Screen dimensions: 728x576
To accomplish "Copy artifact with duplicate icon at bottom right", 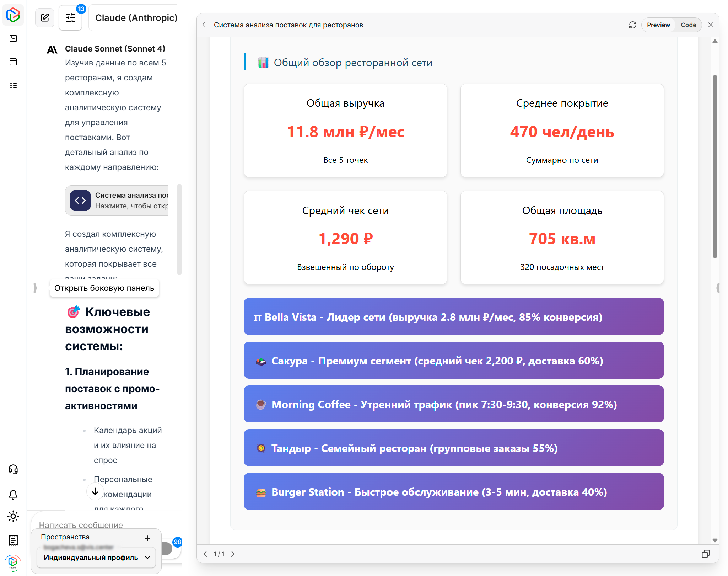I will click(706, 554).
